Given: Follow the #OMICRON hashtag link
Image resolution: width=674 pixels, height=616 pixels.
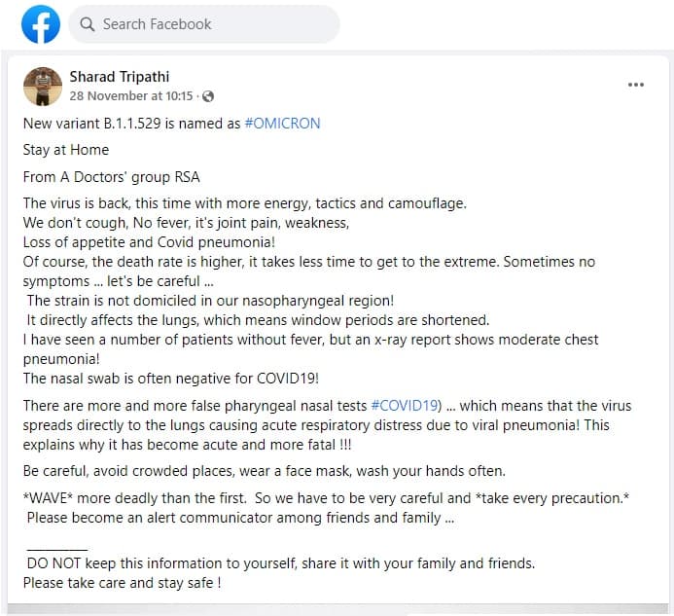Looking at the screenshot, I should pyautogui.click(x=282, y=124).
